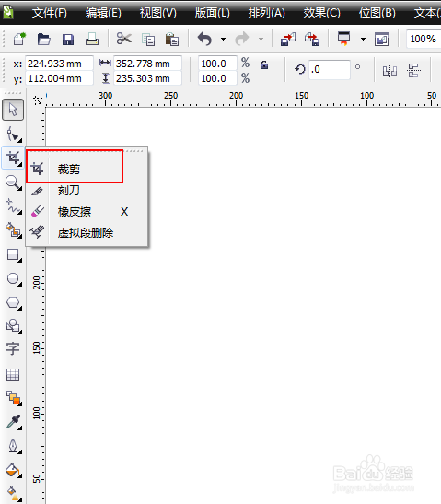Expand the Redo history dropdown arrow
The image size is (441, 504).
click(261, 40)
